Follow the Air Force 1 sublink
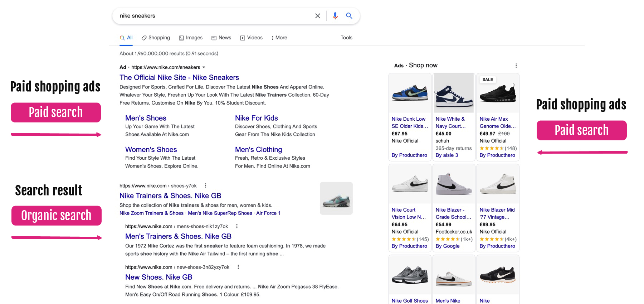The image size is (644, 304). pyautogui.click(x=268, y=213)
